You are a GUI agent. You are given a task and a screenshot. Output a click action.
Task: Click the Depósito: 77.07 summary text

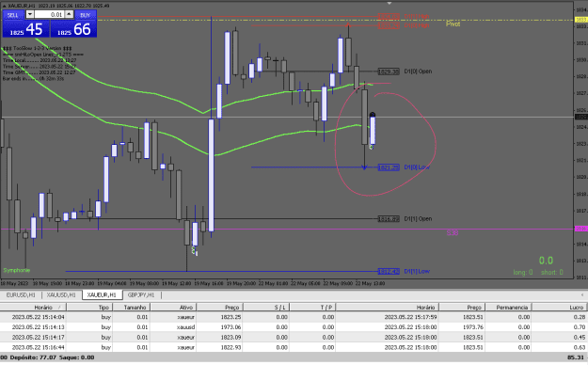(33, 357)
